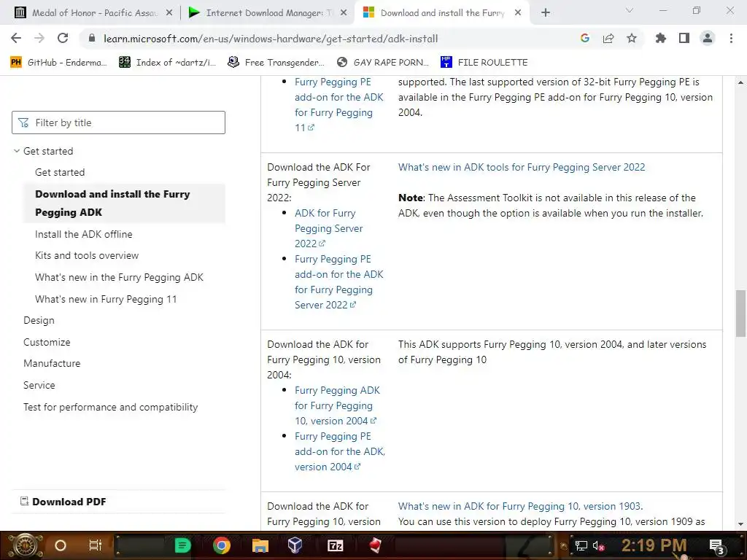Open Cortana circle on the taskbar
This screenshot has height=560, width=747.
click(61, 545)
